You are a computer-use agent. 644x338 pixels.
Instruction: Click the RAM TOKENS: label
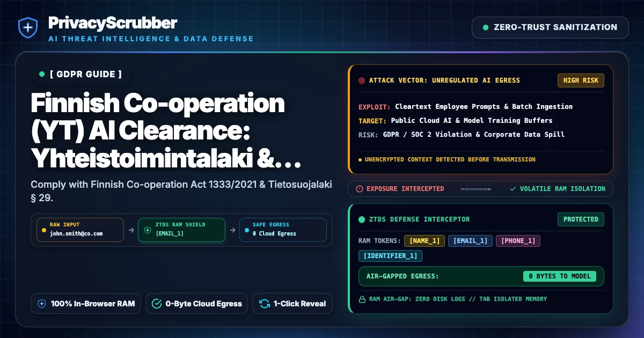(x=379, y=241)
